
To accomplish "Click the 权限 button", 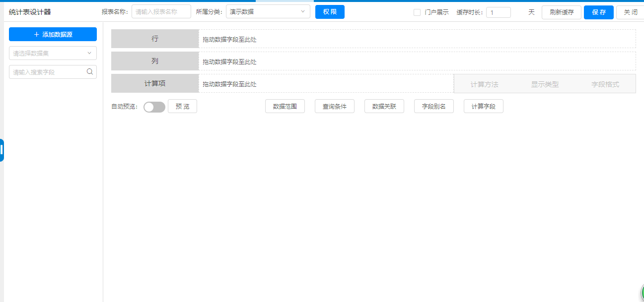I will pos(330,12).
